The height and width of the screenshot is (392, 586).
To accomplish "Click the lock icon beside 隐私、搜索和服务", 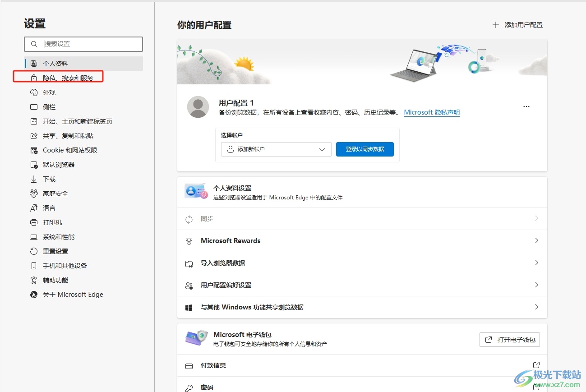I will point(33,78).
